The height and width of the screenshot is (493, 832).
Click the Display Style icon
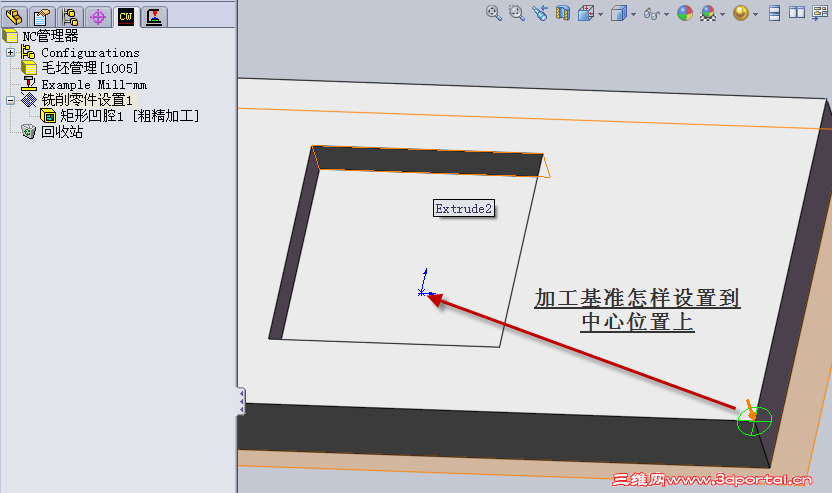pyautogui.click(x=618, y=13)
